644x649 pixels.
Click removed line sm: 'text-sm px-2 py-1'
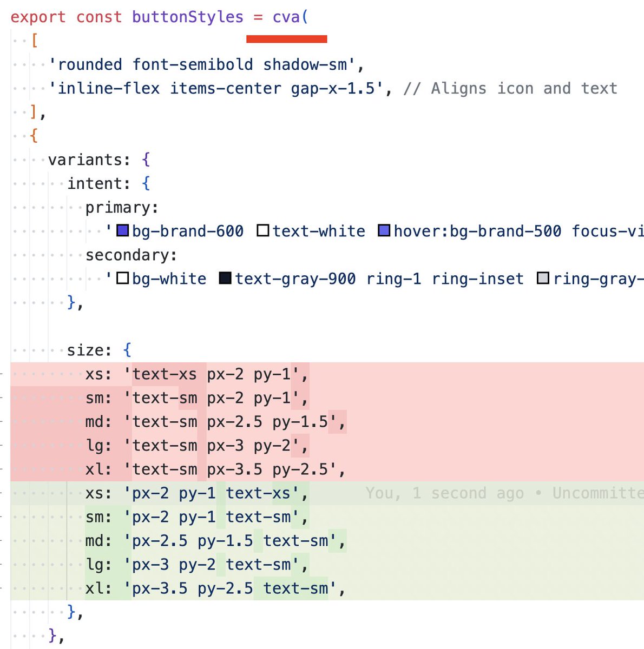(x=327, y=398)
